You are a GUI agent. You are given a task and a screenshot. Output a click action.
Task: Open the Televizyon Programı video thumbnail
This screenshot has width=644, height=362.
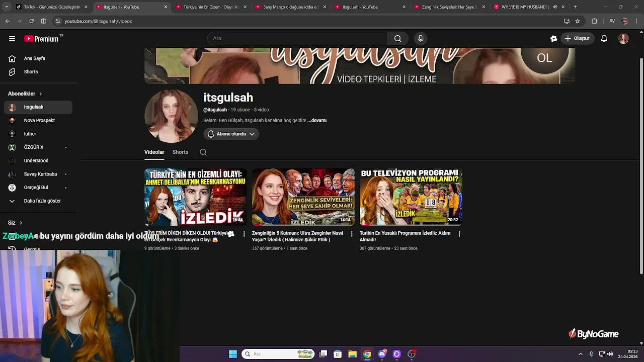411,197
